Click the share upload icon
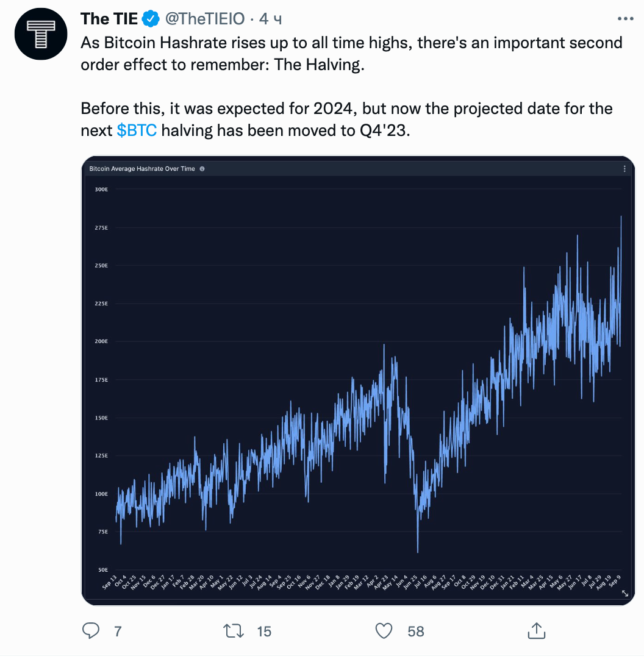The height and width of the screenshot is (662, 644). (536, 631)
